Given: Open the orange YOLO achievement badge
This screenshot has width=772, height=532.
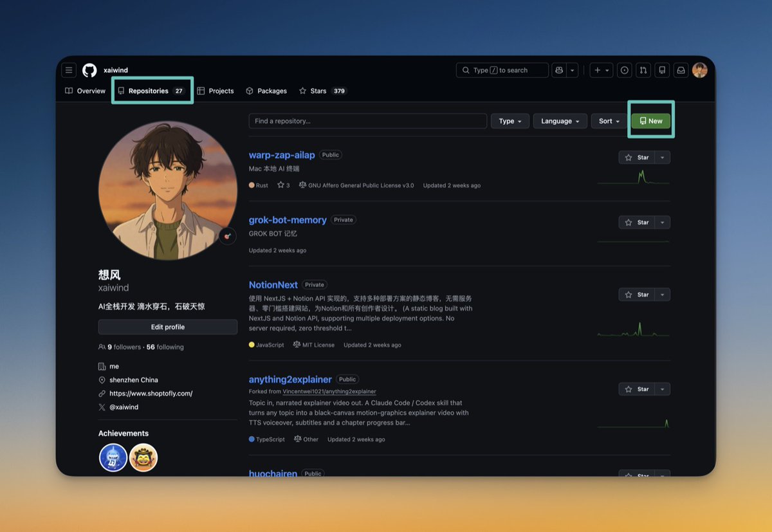Looking at the screenshot, I should 143,458.
